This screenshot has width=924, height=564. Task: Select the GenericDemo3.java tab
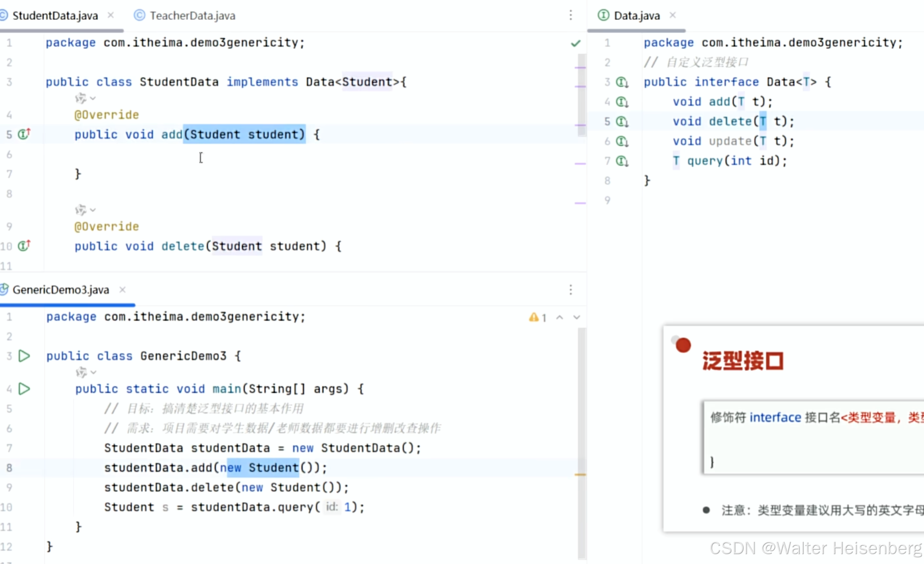click(x=61, y=290)
